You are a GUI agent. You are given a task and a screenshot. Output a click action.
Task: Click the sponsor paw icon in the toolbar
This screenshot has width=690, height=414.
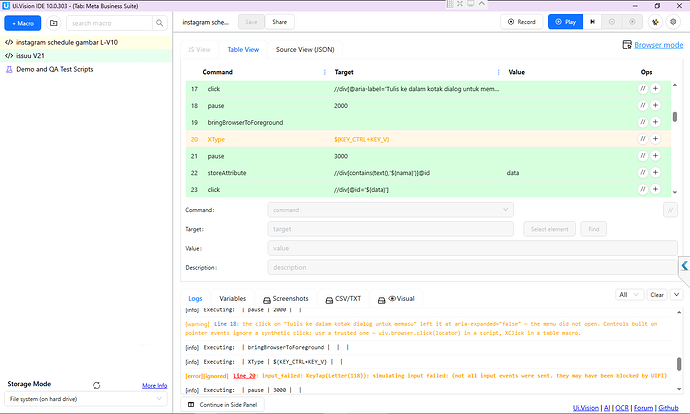click(655, 22)
